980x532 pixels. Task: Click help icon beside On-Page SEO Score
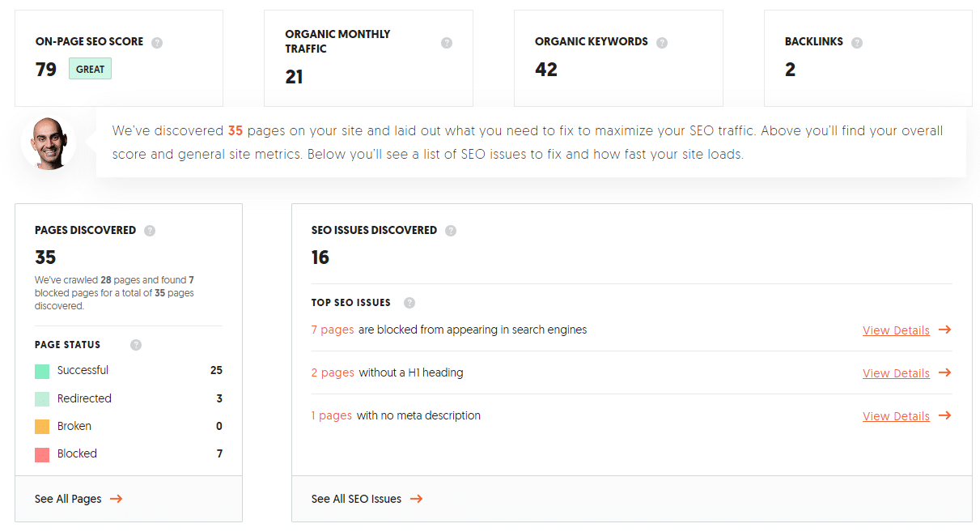click(157, 42)
